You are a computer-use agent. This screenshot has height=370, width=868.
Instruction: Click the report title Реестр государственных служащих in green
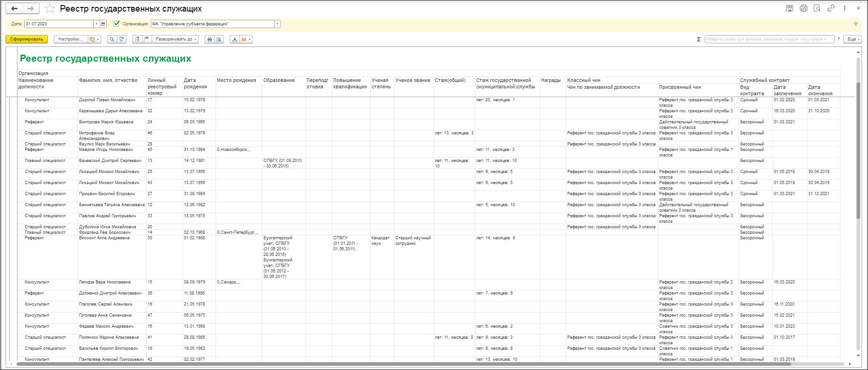[x=105, y=58]
